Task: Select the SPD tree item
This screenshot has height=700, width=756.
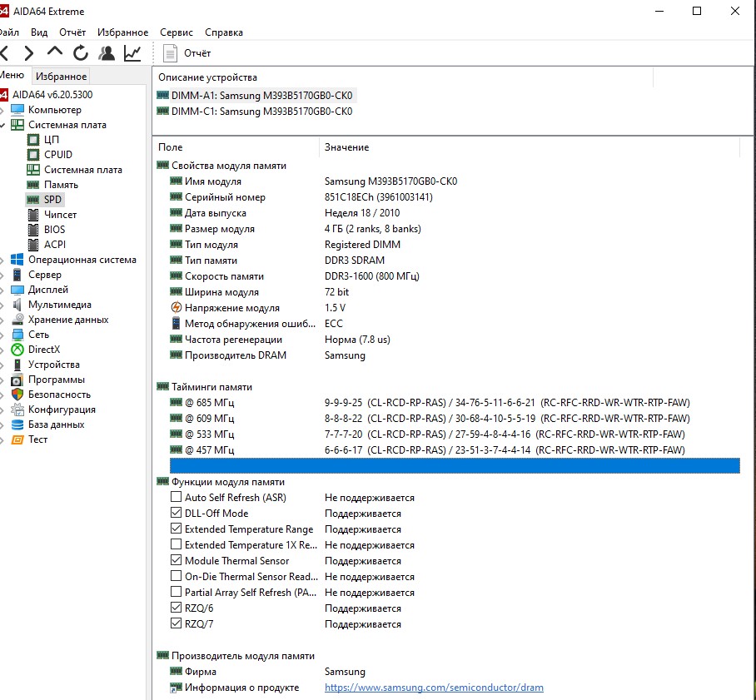Action: click(x=52, y=200)
